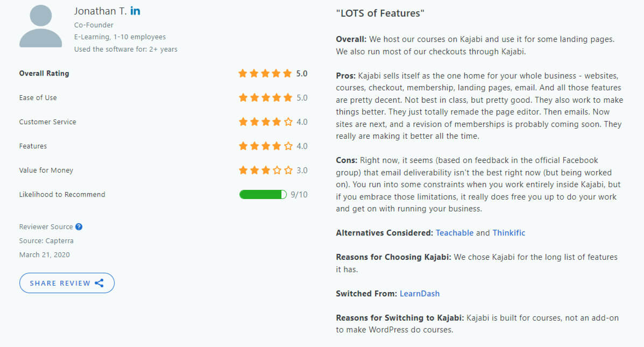Click the 9/10 Likelihood to Recommend bar
This screenshot has width=644, height=347.
point(263,194)
